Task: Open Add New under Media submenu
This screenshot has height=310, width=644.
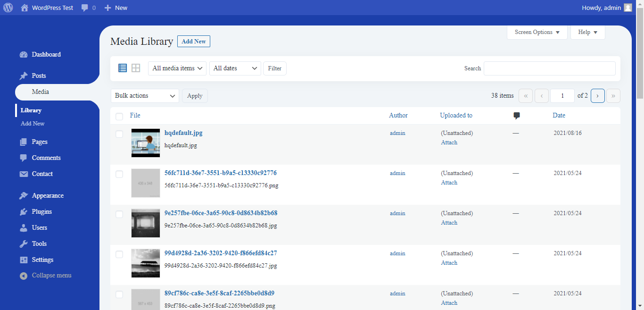Action: pyautogui.click(x=33, y=124)
